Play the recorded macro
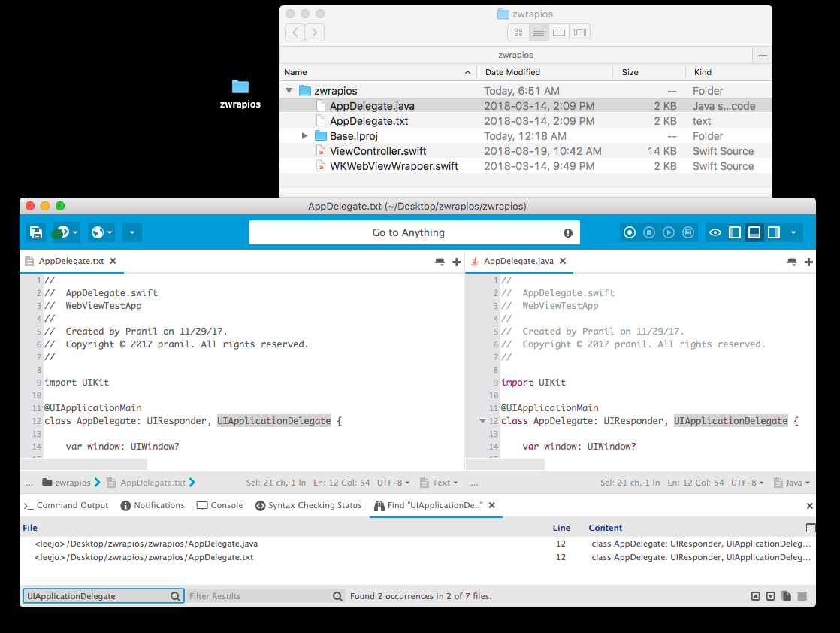This screenshot has width=840, height=633. pos(669,232)
